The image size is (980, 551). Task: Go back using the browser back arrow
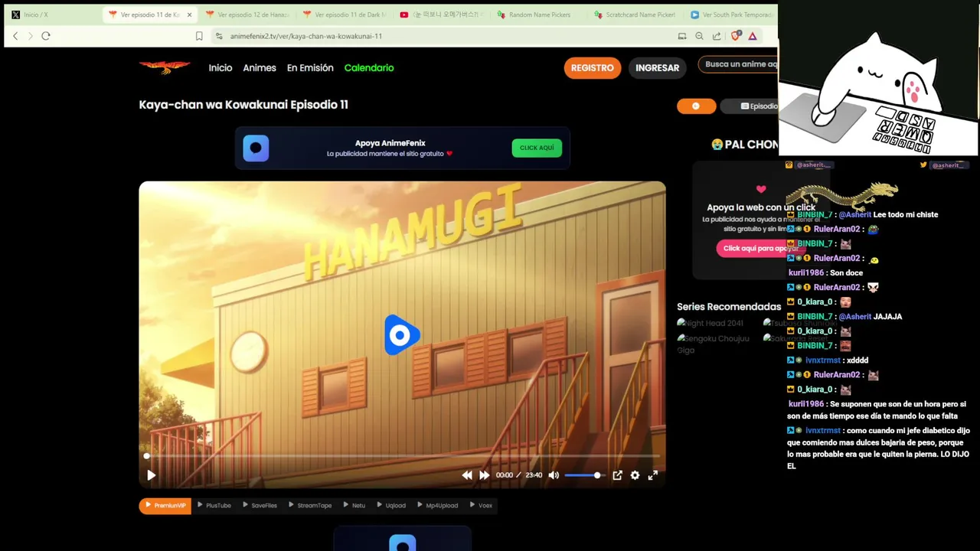click(x=15, y=36)
